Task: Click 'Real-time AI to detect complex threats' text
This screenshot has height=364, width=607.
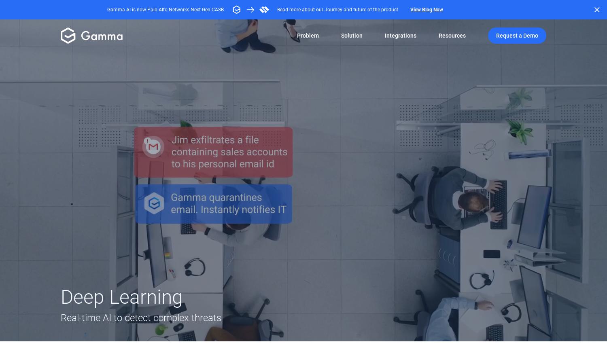Action: pyautogui.click(x=141, y=318)
